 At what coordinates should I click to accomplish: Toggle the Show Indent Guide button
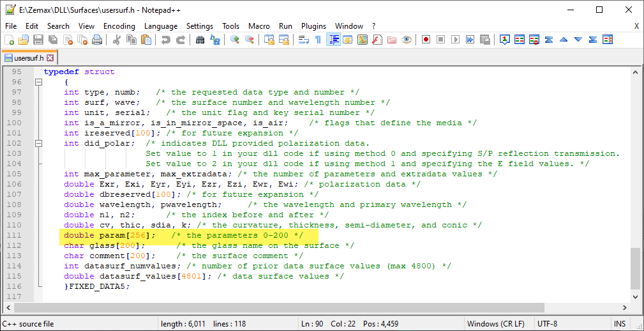[333, 40]
